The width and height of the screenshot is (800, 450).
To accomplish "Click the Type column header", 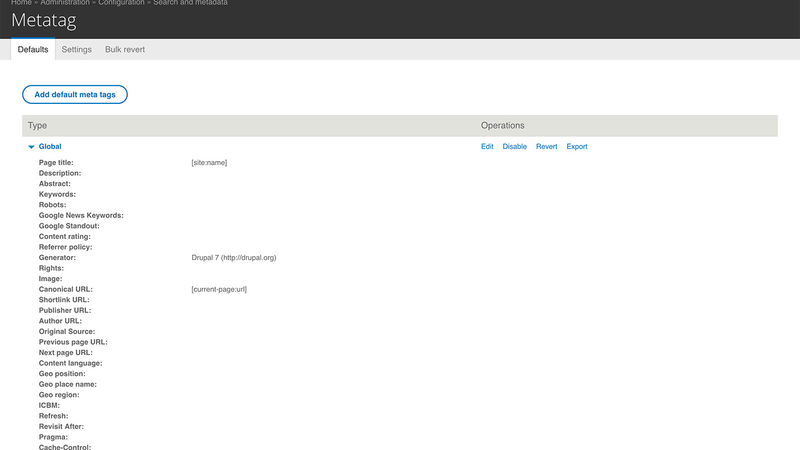I will (x=37, y=126).
